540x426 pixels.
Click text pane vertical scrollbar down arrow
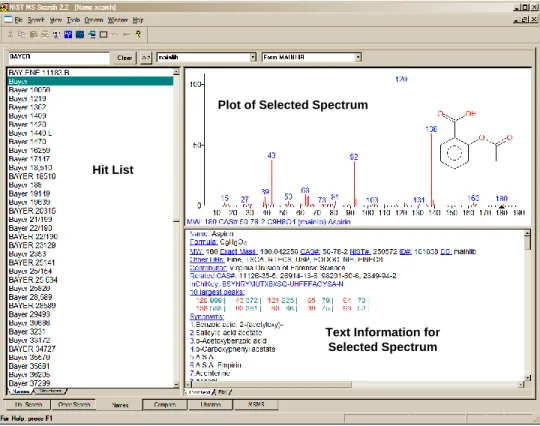(527, 378)
